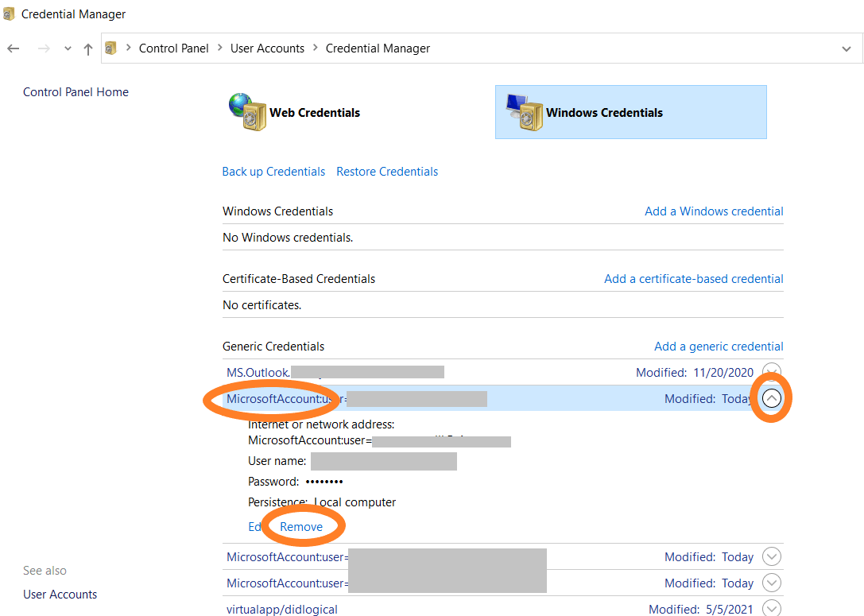Add a certificate-based credential

(x=694, y=279)
